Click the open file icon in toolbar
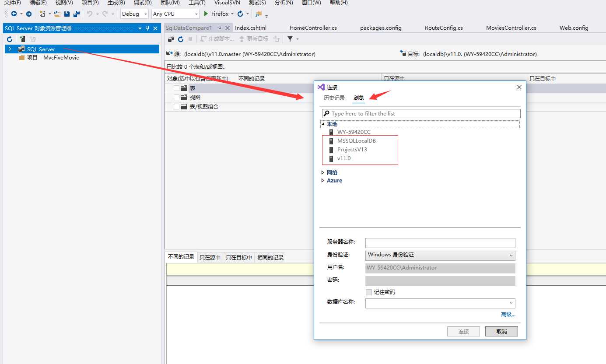 [x=57, y=14]
